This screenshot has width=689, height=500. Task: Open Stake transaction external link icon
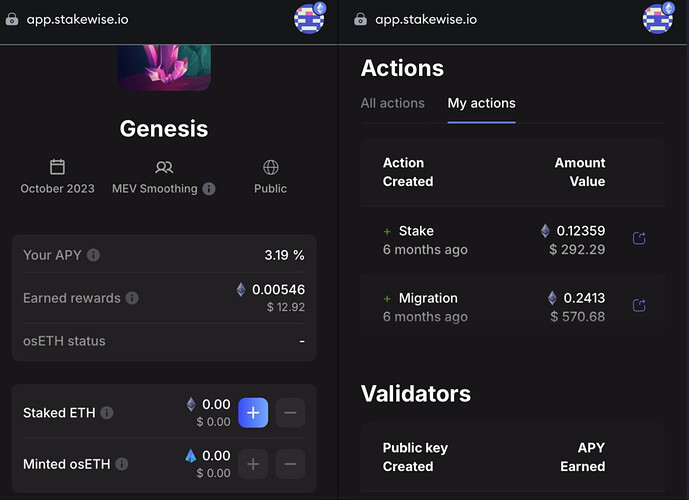tap(639, 238)
